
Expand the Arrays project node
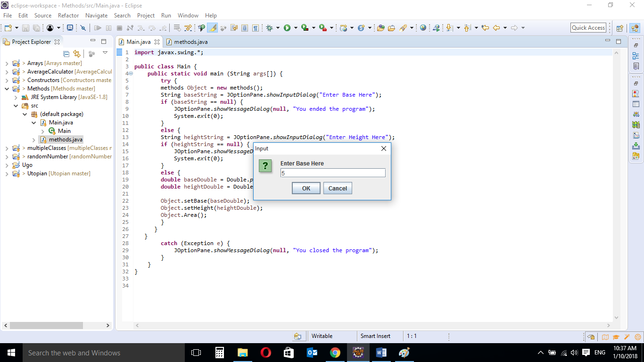7,63
